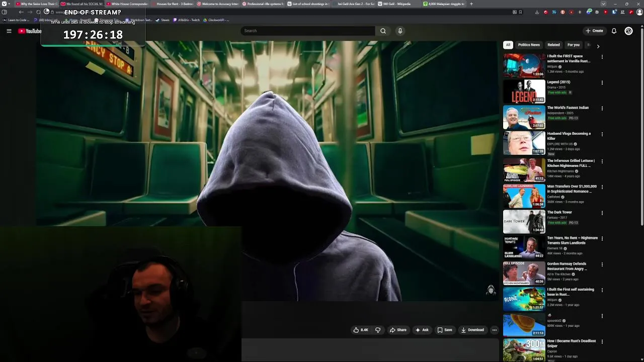Screen dimensions: 644x362
Task: Open 'Learn to Code' bookmark
Action: pyautogui.click(x=16, y=20)
